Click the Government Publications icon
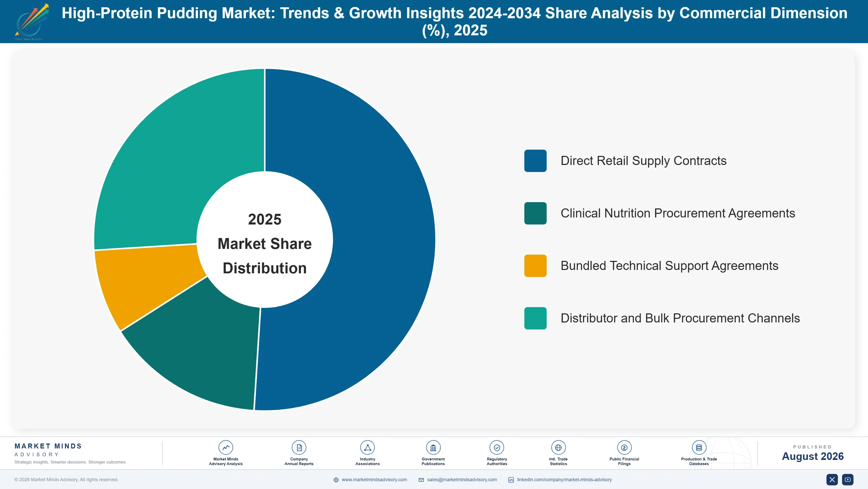Viewport: 868px width, 489px height. [x=433, y=447]
